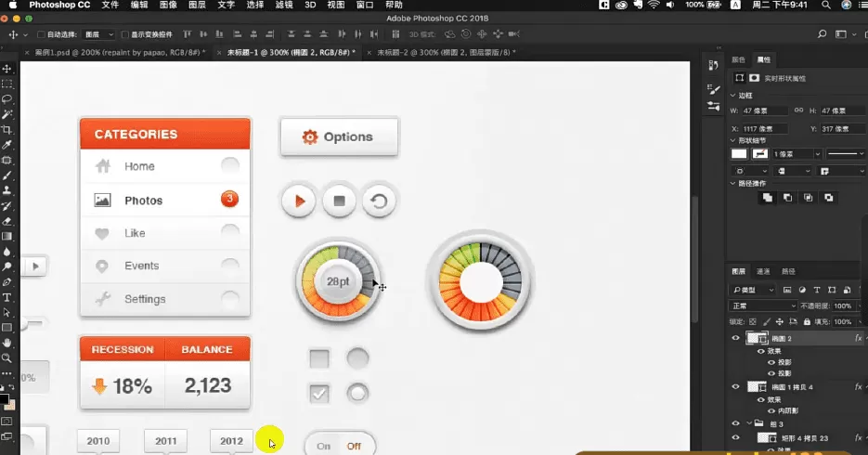Hide the 椭圆 2 layer

pos(736,339)
